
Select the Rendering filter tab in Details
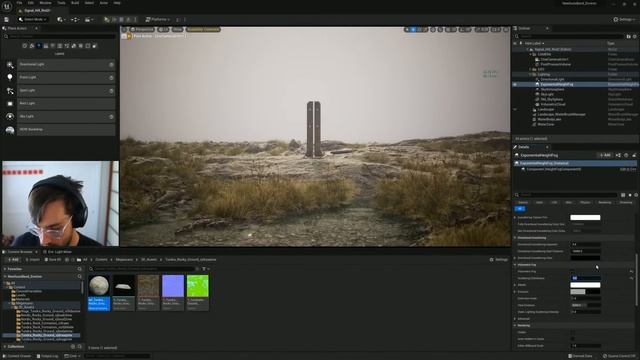coord(604,202)
